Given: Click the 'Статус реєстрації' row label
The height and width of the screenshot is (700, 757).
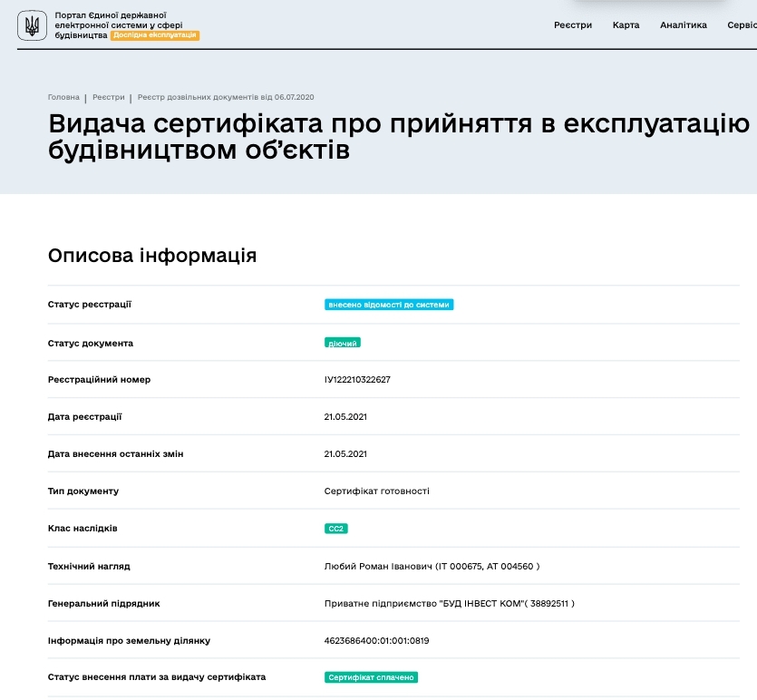Looking at the screenshot, I should coord(90,304).
